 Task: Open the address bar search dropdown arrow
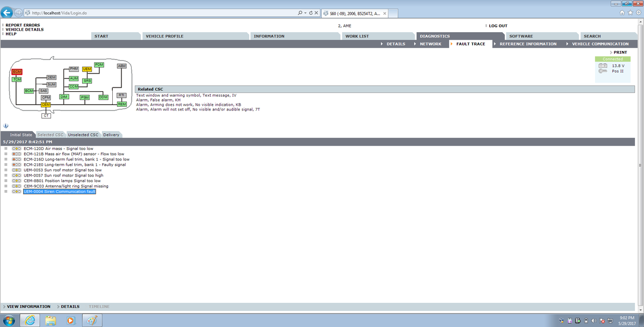305,12
